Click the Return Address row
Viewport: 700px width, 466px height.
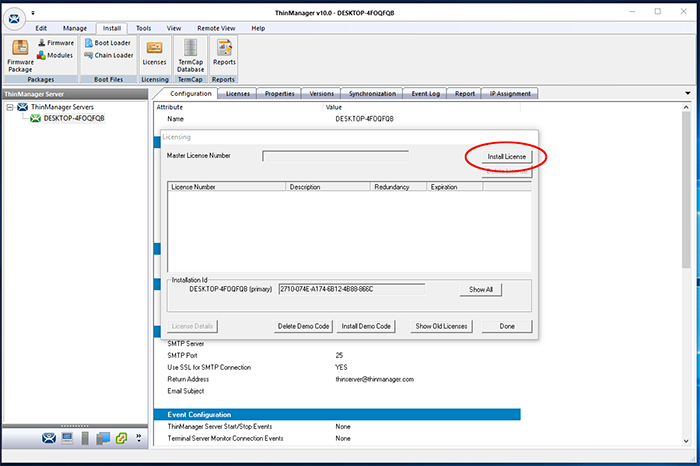click(338, 379)
